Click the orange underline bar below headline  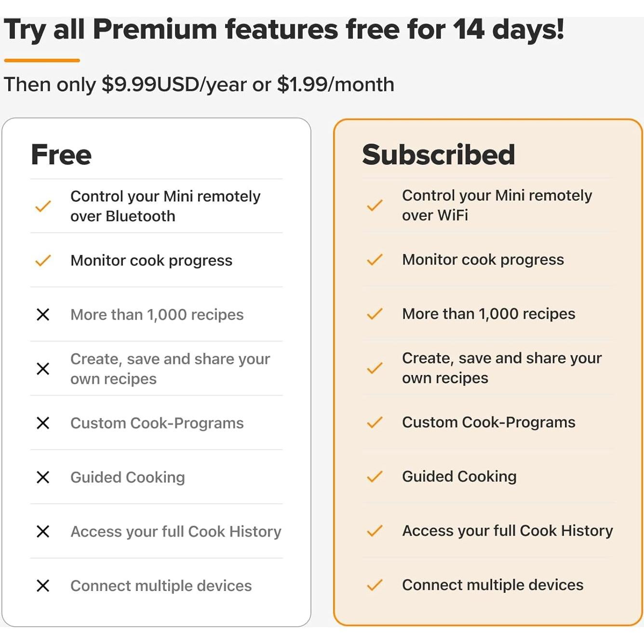point(42,61)
